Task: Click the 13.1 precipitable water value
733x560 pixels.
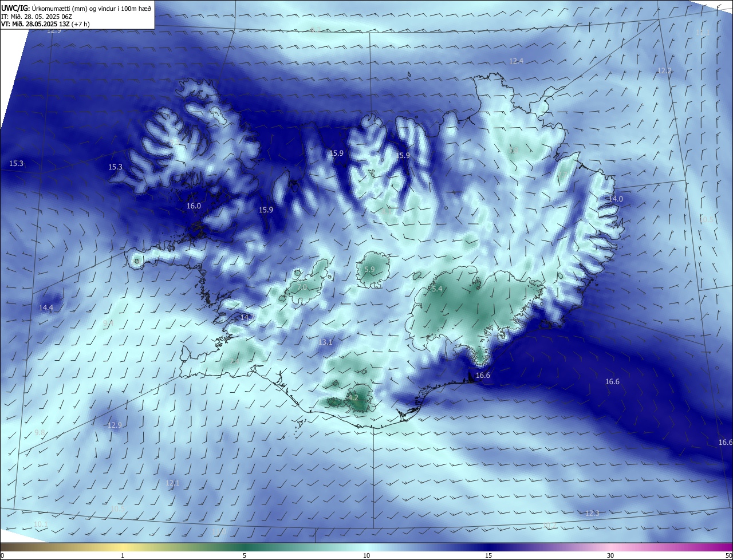Action: point(325,342)
